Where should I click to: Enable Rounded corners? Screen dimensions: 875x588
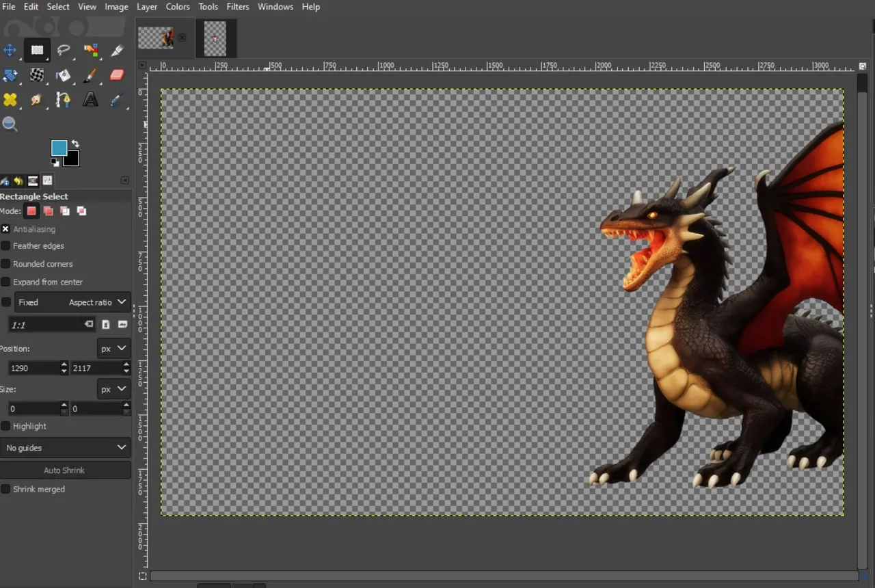[5, 264]
